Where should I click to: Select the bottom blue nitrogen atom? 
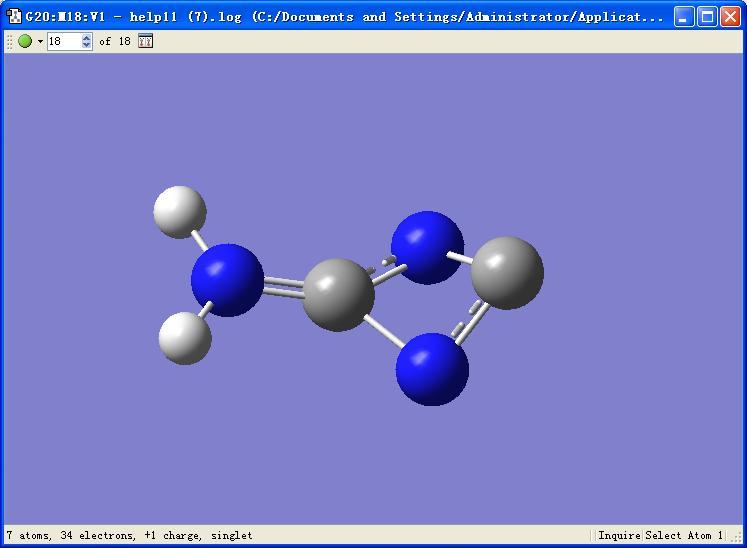432,369
